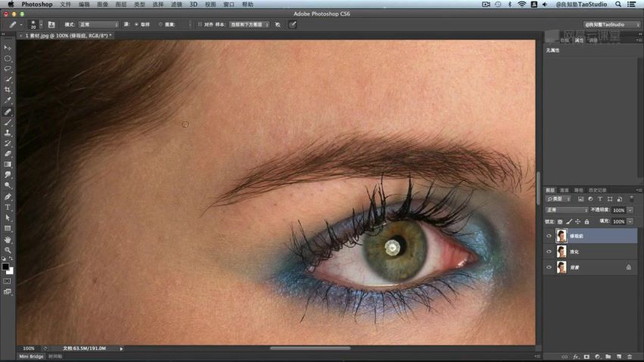The width and height of the screenshot is (644, 362).
Task: Filter layers by shape layer icon
Action: click(610, 199)
